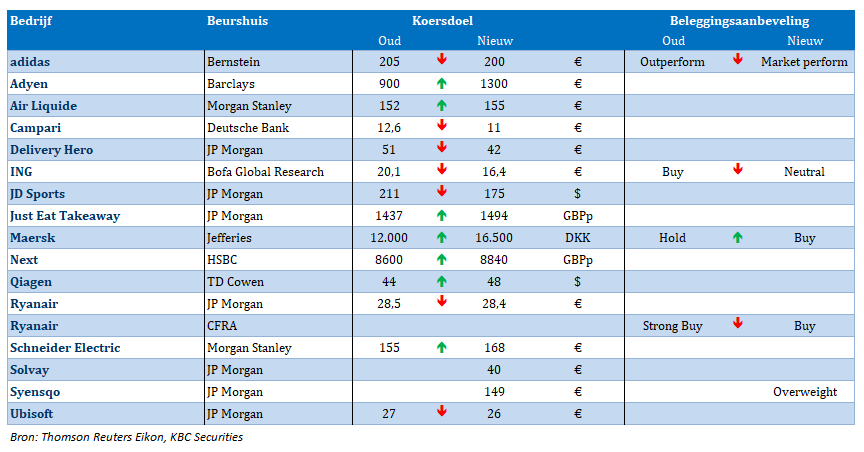Screen dimensions: 864x452
Task: Click the green up arrow in Air Liquide row
Action: click(441, 106)
